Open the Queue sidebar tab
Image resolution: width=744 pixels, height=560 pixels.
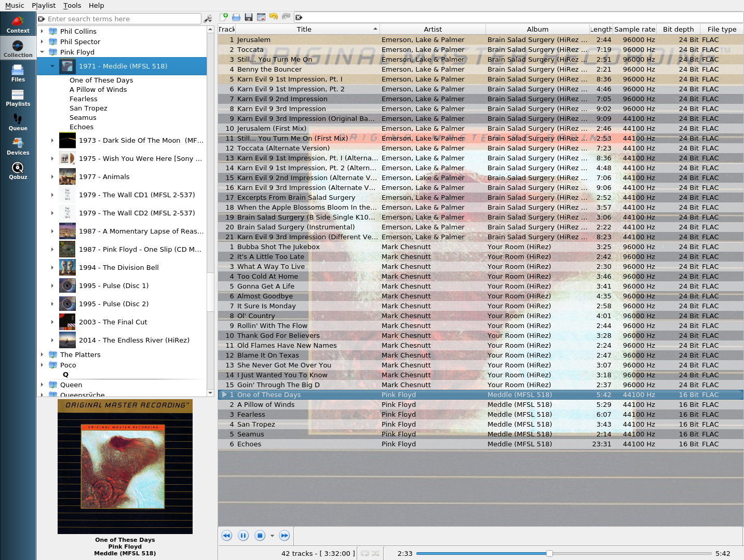(18, 122)
